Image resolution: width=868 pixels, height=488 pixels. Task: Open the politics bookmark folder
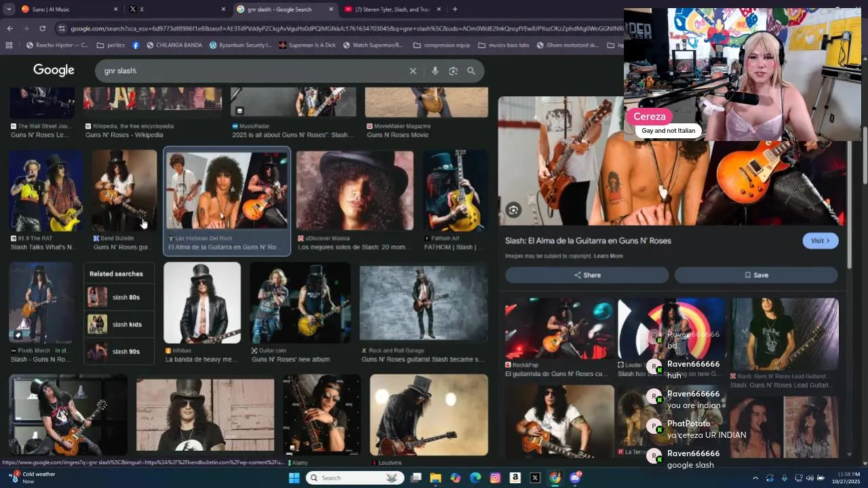(111, 45)
